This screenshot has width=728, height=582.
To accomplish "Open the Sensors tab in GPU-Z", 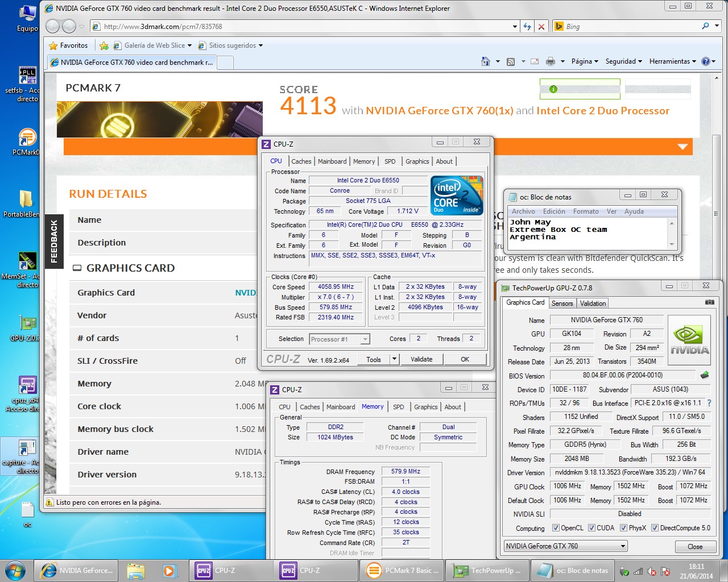I will tap(562, 304).
